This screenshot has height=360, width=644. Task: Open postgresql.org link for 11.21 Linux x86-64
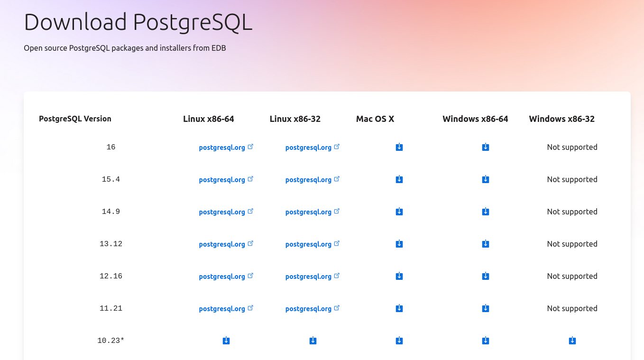[x=226, y=309]
